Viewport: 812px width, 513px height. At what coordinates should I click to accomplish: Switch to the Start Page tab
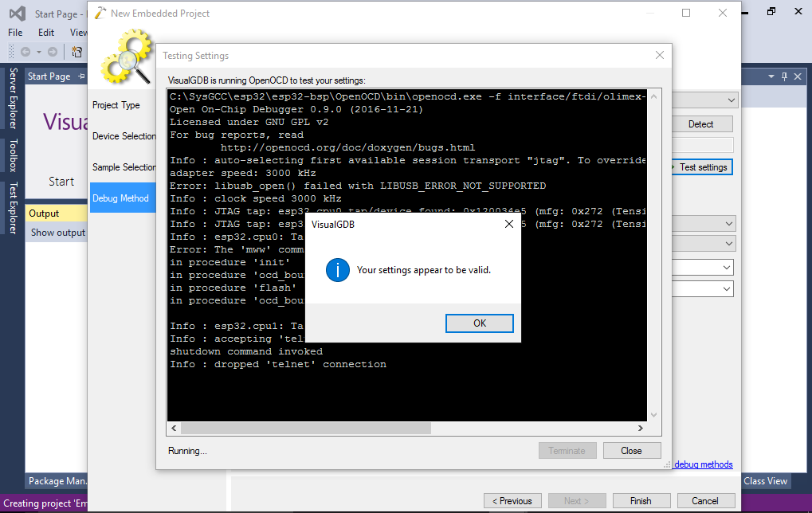click(x=49, y=76)
